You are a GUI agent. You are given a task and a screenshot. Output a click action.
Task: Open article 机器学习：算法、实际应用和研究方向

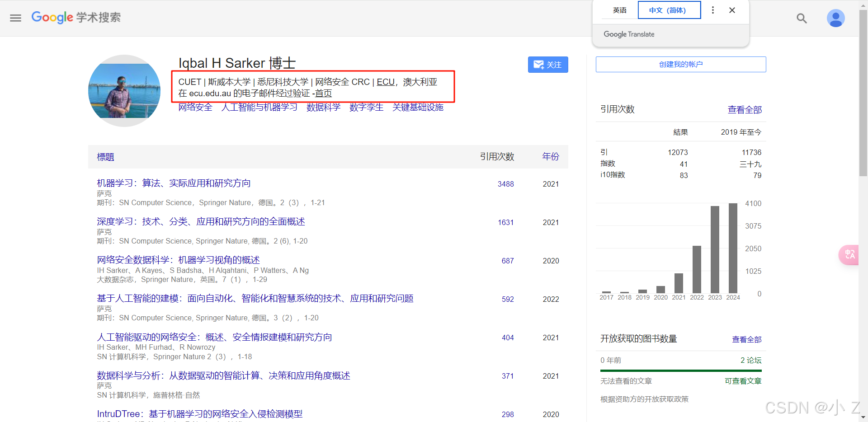point(174,183)
